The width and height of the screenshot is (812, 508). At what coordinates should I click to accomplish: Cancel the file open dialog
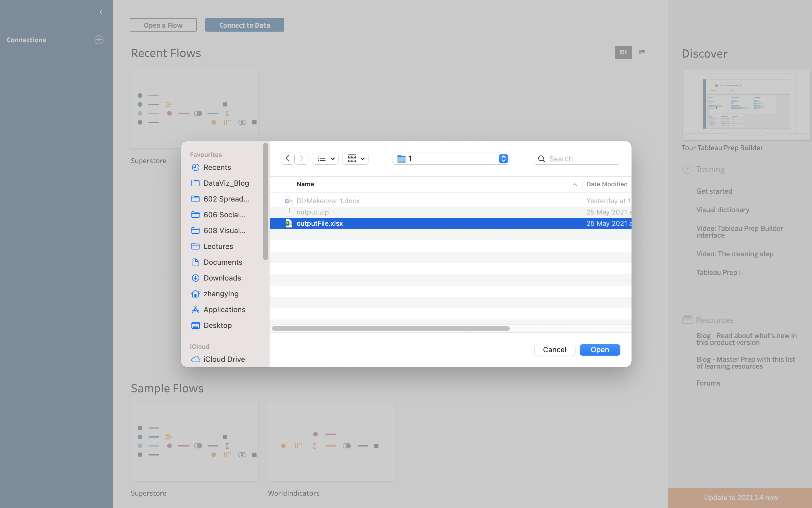[555, 350]
